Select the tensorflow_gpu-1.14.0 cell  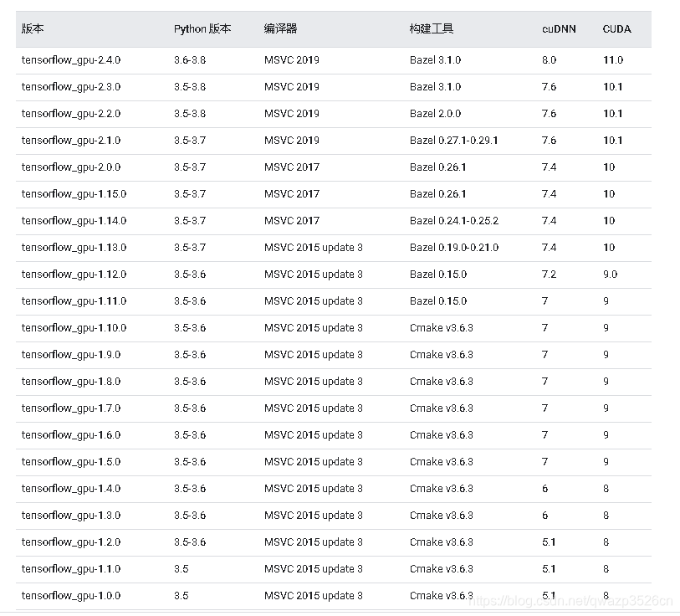[x=74, y=221]
